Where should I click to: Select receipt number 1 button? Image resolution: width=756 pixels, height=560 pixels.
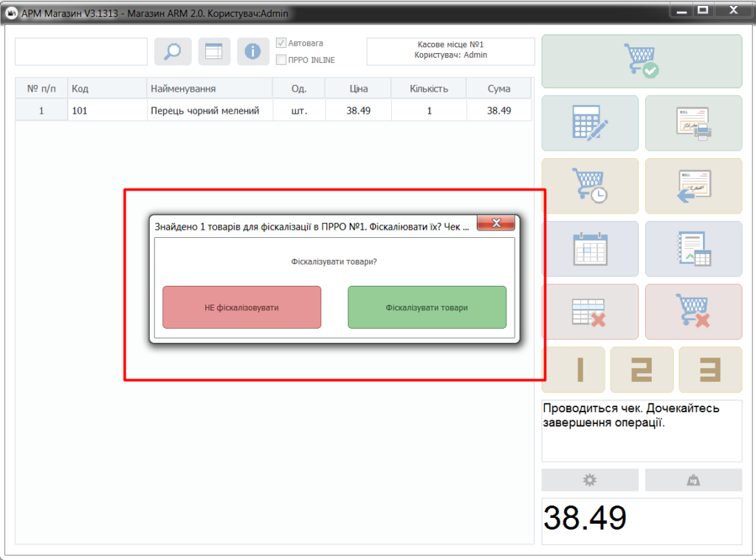573,369
